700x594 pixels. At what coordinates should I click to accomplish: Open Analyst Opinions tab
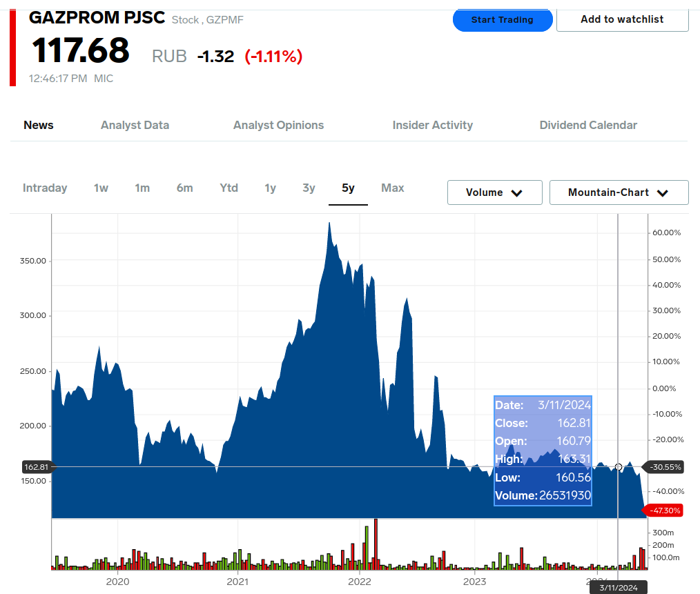pos(279,125)
